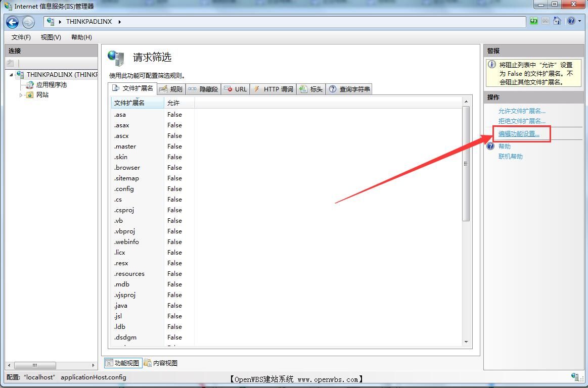Open the 视图(V) menu
Screen dimensions: 588x388
(51, 37)
